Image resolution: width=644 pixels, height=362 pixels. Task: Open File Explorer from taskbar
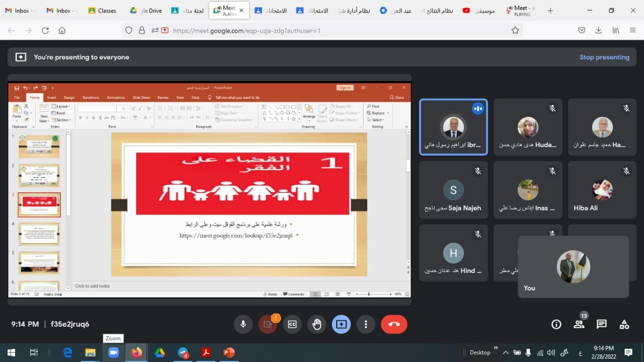[x=91, y=352]
